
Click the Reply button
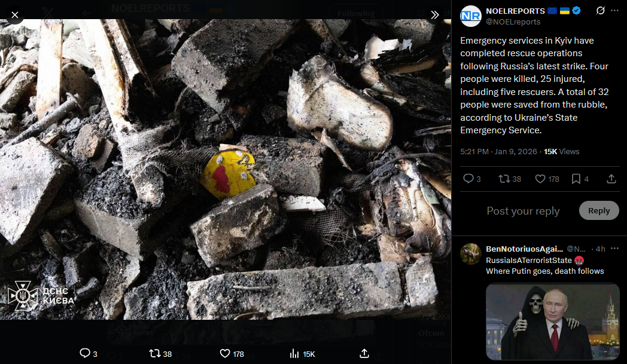point(599,210)
